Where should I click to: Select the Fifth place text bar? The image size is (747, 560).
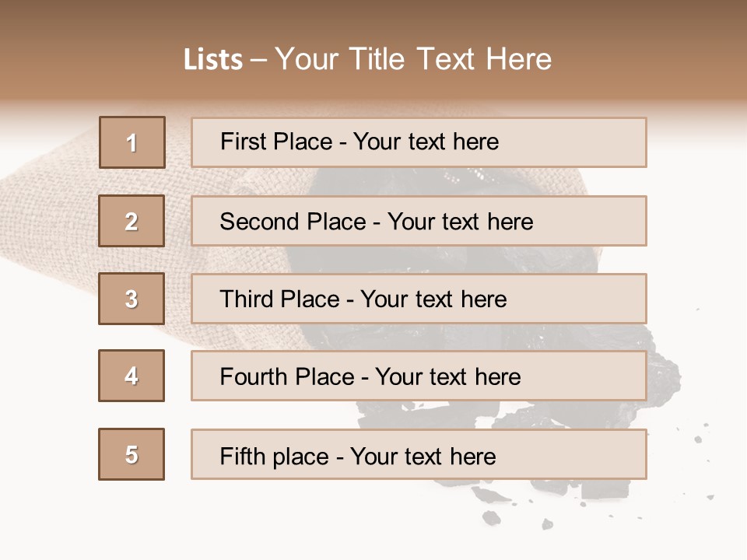click(x=419, y=454)
